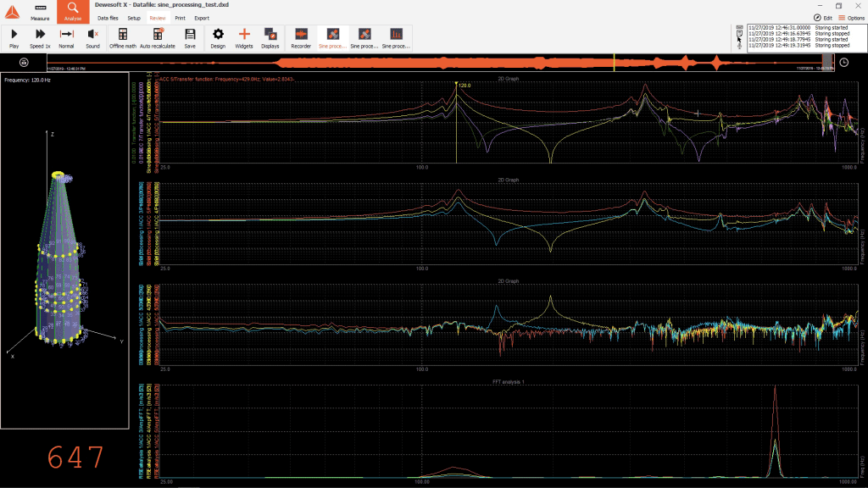Open the Displays selector
Screen dimensions: 868x488
[270, 37]
